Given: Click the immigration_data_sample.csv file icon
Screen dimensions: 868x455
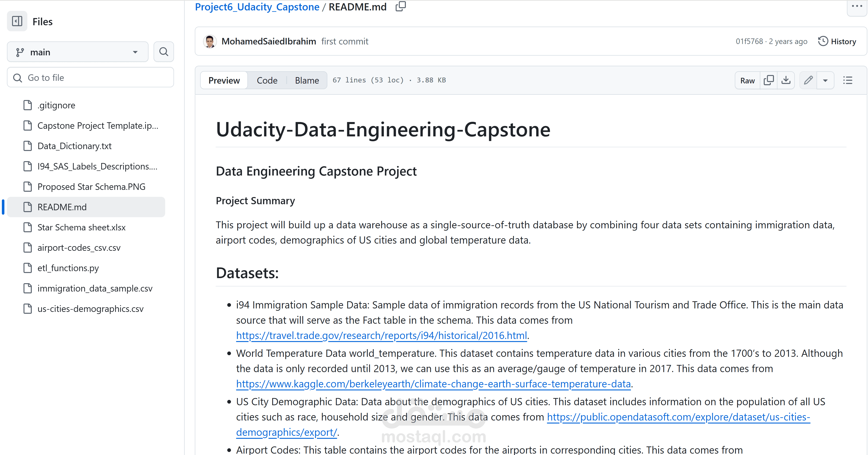Looking at the screenshot, I should (28, 288).
